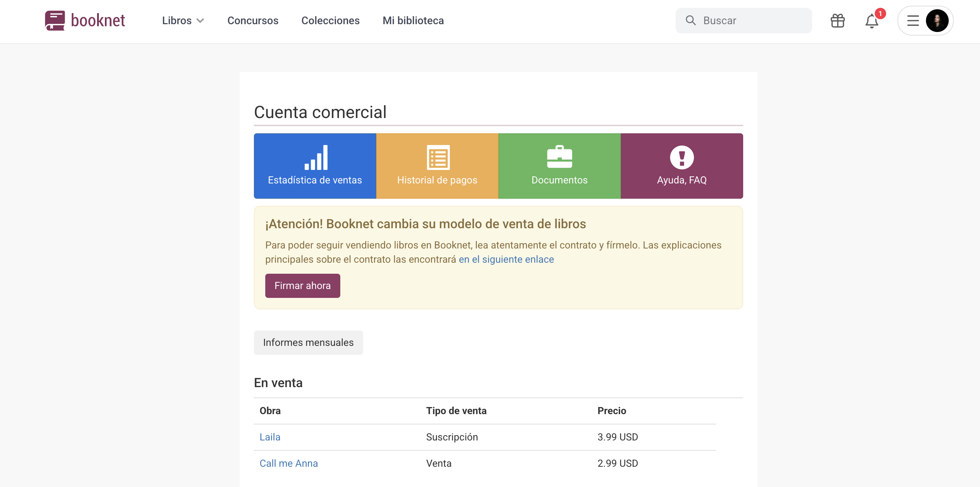Click the search magnifier icon
Viewport: 980px width, 487px height.
691,21
